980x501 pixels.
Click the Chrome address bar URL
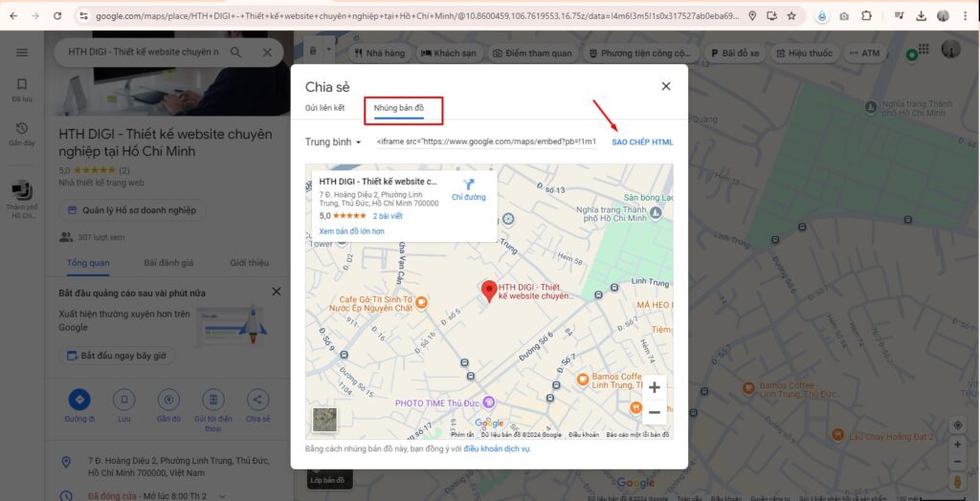417,15
